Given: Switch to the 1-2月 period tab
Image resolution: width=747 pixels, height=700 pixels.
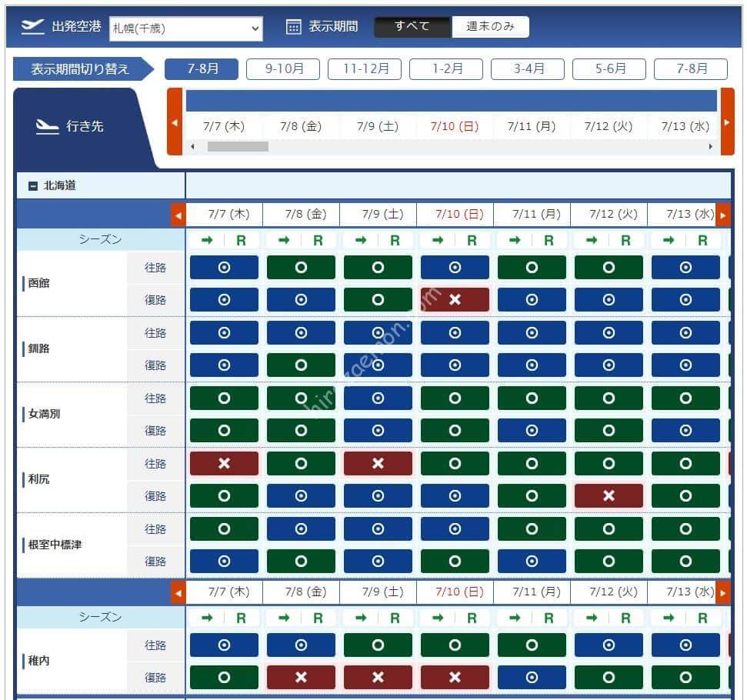Looking at the screenshot, I should (x=446, y=68).
